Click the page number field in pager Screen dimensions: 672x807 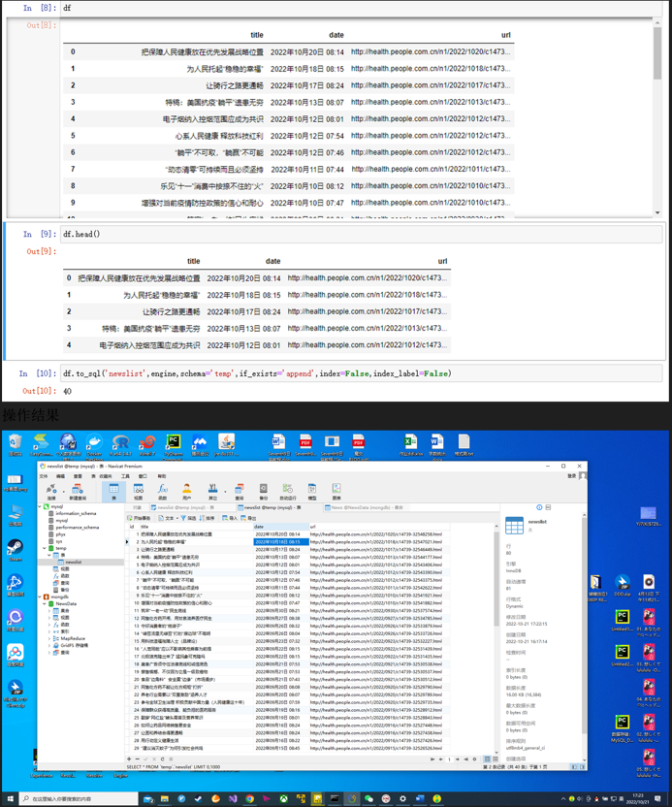449,759
